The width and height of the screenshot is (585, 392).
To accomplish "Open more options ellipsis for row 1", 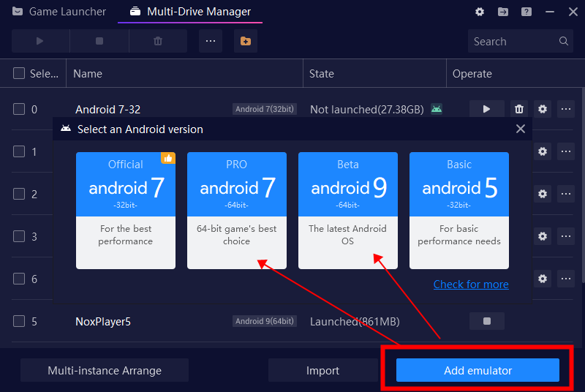I will 566,151.
